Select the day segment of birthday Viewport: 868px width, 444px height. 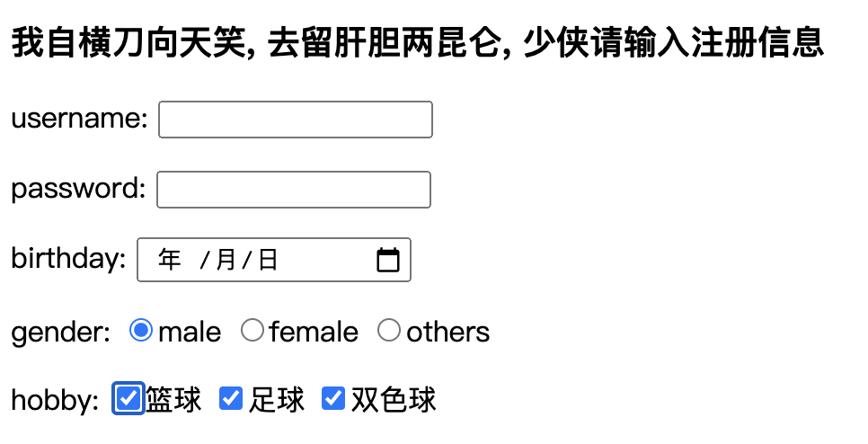[268, 260]
